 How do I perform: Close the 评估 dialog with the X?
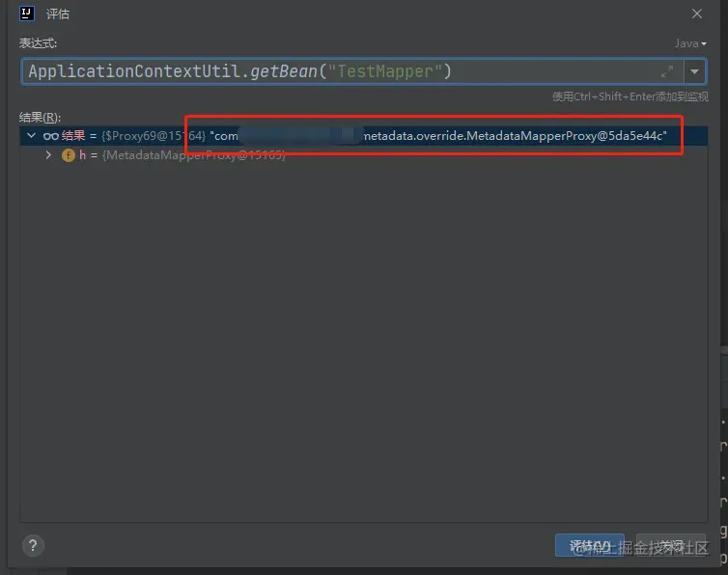coord(697,14)
